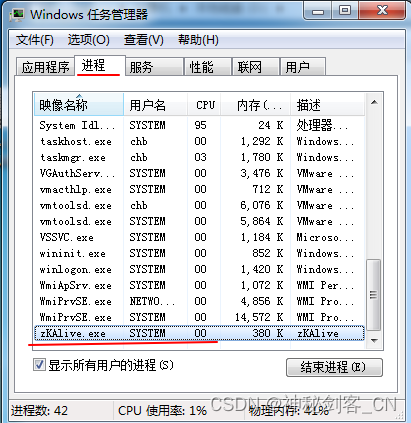
Task: Click the 24 K memory value
Action: [270, 125]
